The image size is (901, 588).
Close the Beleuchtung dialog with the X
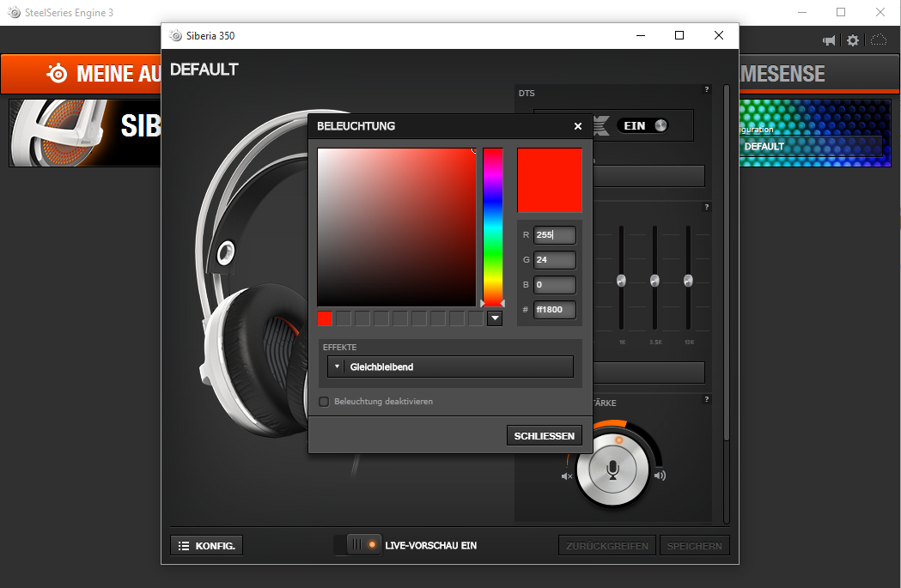tap(578, 126)
